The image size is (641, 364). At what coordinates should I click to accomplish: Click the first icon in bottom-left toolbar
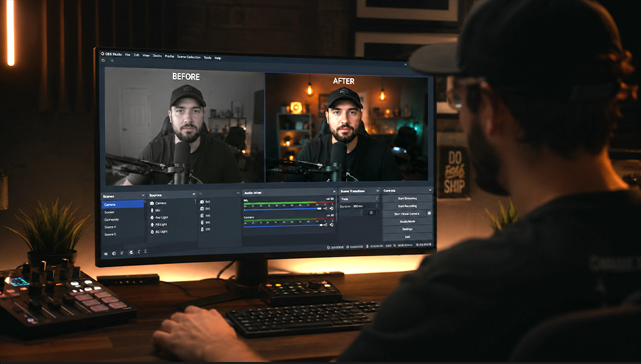pos(106,253)
